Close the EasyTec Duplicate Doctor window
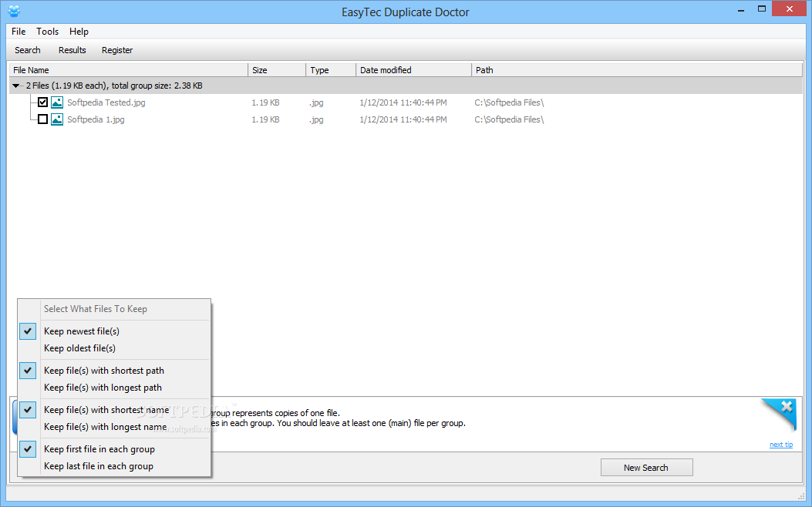Screen dimensions: 812x507 (789, 8)
